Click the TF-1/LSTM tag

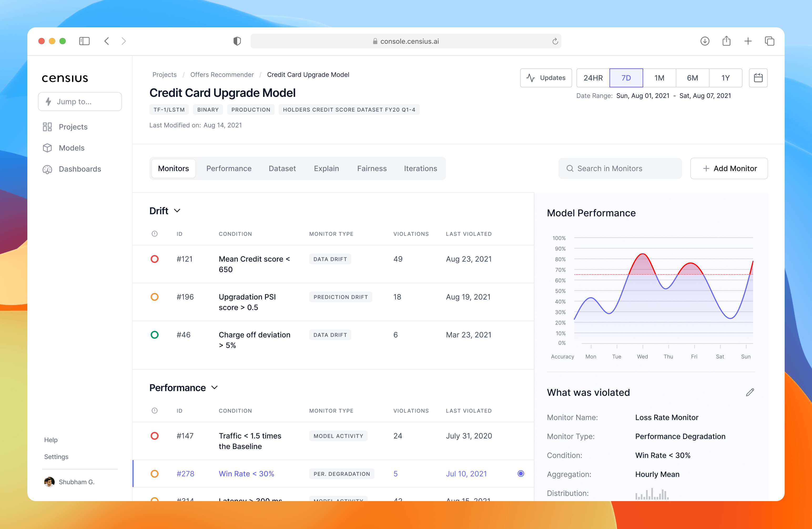click(x=169, y=110)
